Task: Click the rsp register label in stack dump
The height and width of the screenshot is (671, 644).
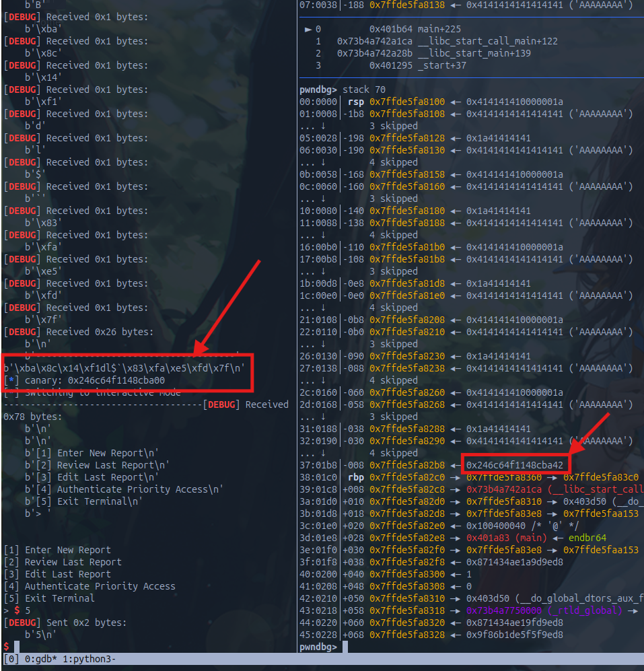Action: (x=356, y=102)
